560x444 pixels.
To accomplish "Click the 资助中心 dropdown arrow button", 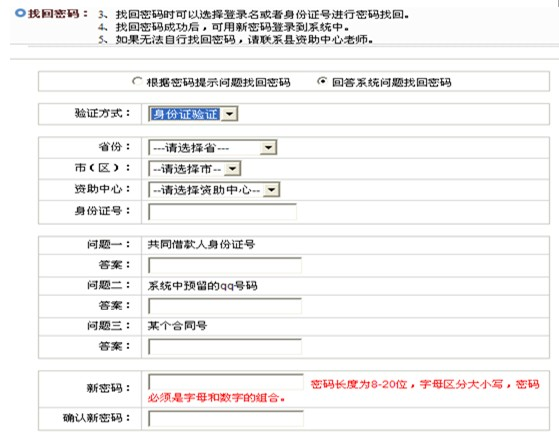I will click(x=271, y=190).
